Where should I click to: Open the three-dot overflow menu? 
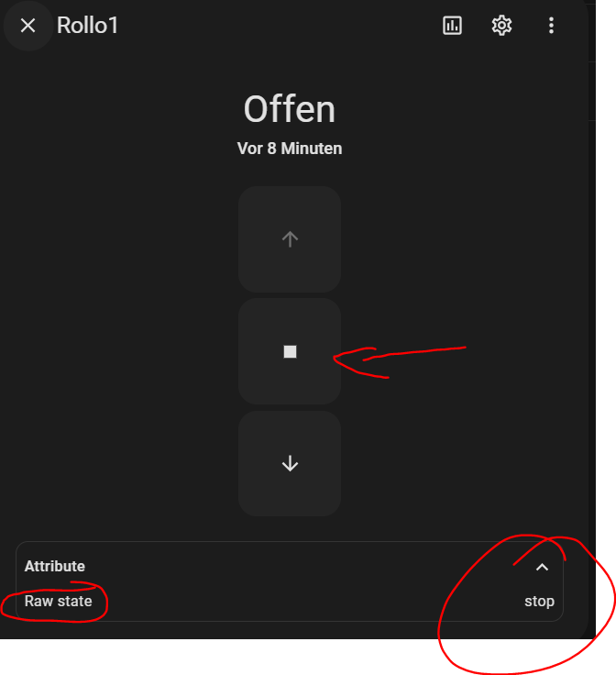point(551,26)
